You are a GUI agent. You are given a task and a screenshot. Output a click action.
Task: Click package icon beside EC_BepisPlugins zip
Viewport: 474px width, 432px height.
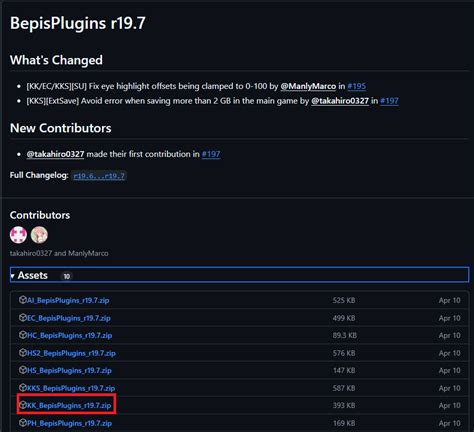pos(23,317)
